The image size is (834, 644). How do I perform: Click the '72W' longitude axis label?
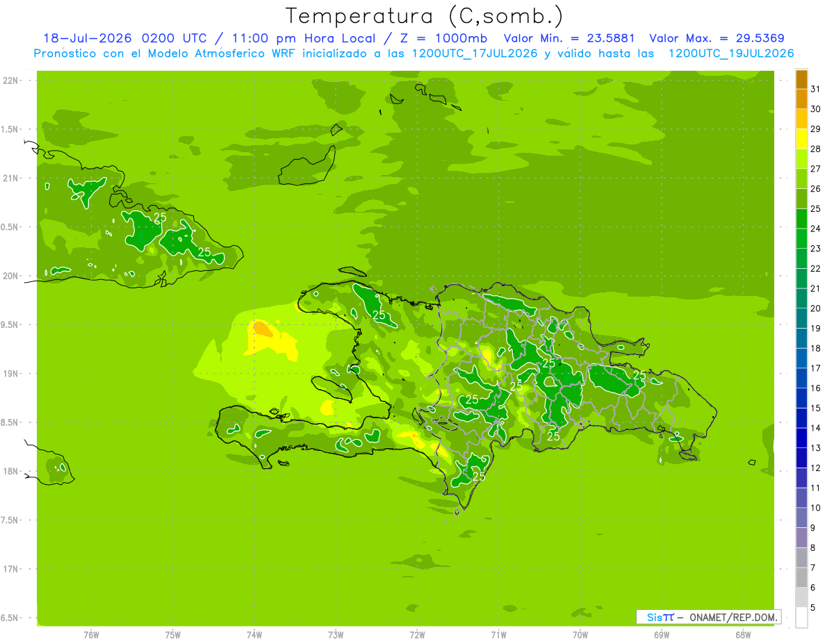pyautogui.click(x=417, y=635)
